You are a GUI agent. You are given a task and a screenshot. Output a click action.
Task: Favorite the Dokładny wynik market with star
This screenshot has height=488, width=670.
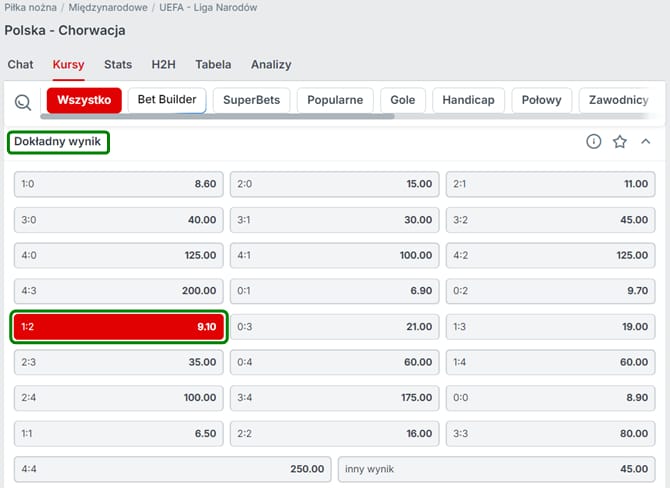pyautogui.click(x=619, y=142)
